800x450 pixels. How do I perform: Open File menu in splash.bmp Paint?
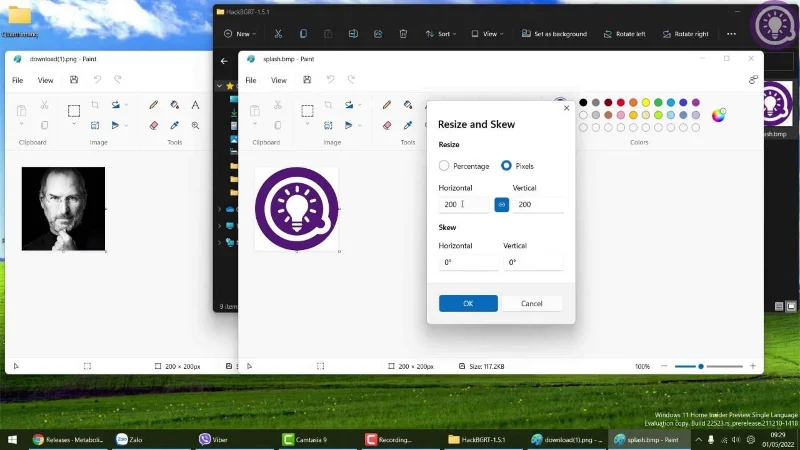tap(251, 80)
